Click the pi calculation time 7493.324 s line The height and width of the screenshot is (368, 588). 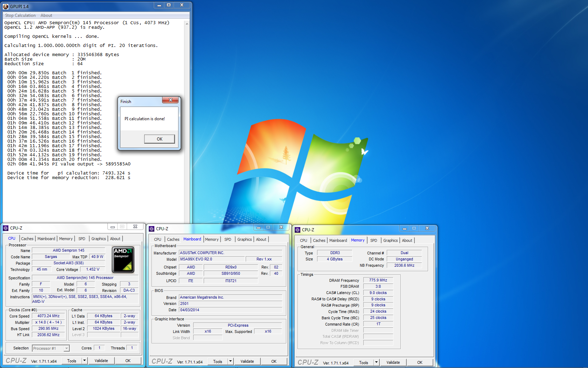tap(69, 173)
